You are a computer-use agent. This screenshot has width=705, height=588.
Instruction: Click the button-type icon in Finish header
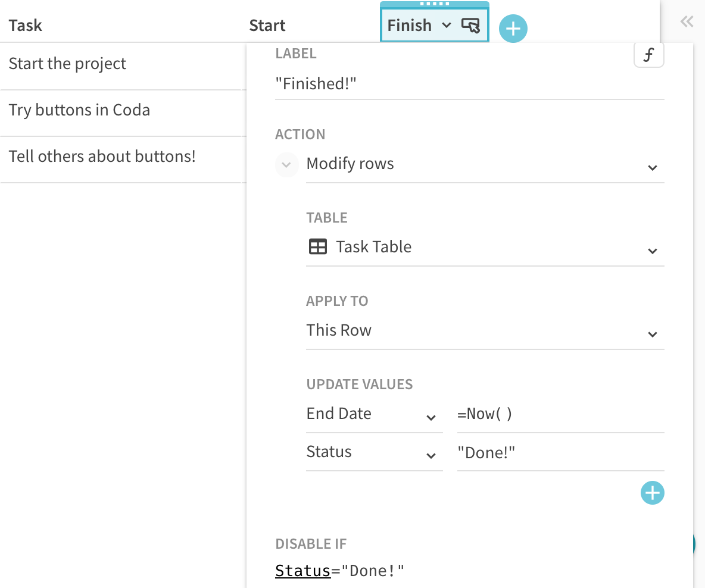470,26
